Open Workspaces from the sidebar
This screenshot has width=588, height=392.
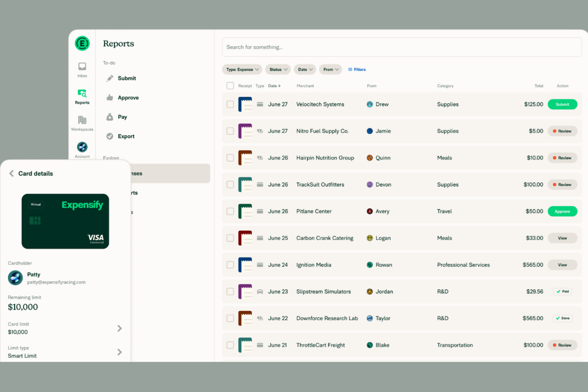[82, 122]
